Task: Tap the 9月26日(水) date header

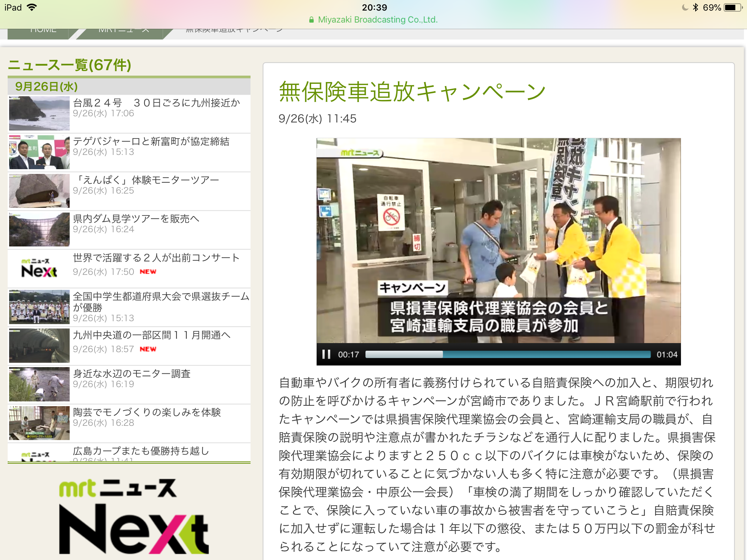Action: [129, 86]
